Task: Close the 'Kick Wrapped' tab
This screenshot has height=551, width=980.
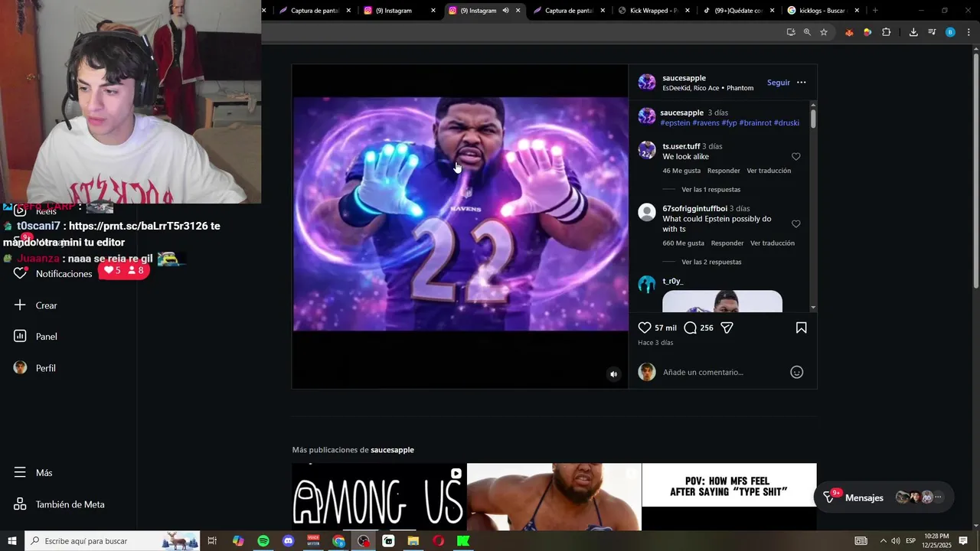Action: coord(688,11)
